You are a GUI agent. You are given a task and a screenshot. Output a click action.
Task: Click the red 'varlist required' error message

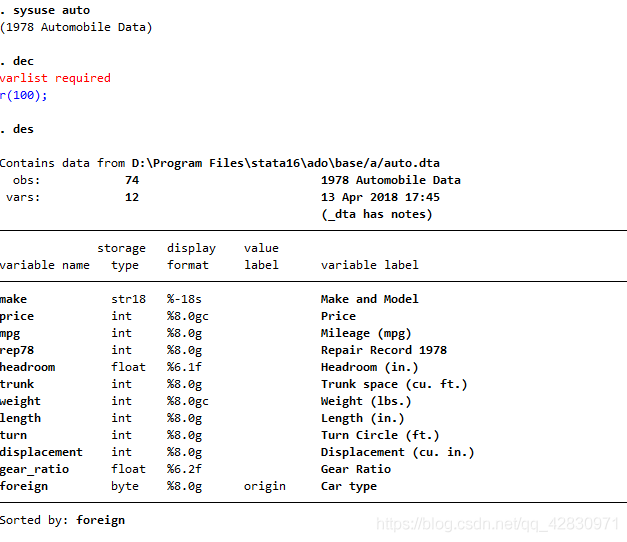pyautogui.click(x=55, y=78)
